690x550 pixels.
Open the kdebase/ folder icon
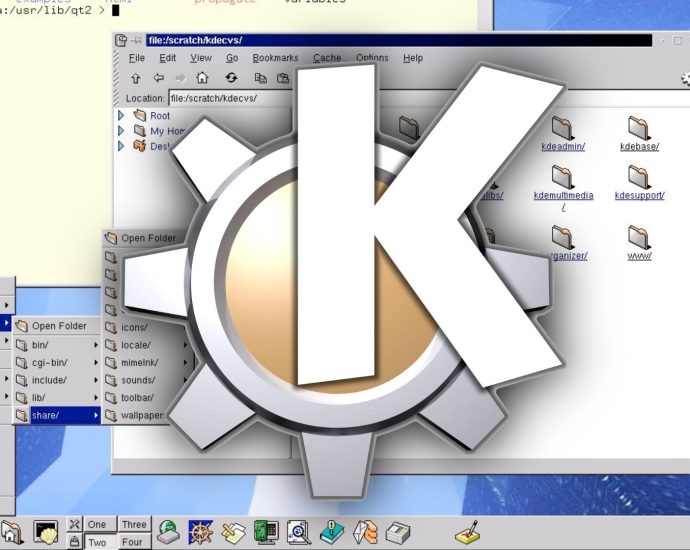639,128
